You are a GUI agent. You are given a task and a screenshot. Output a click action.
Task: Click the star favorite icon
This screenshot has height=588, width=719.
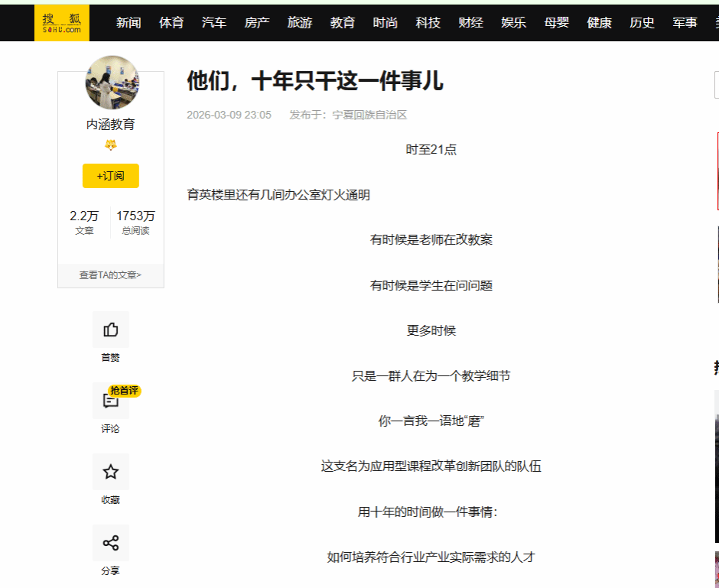(111, 472)
